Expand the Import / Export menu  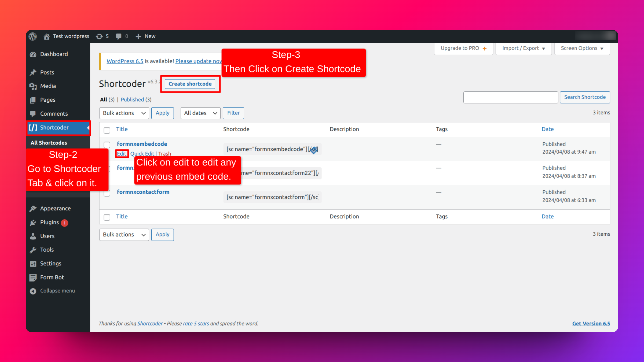pos(523,48)
